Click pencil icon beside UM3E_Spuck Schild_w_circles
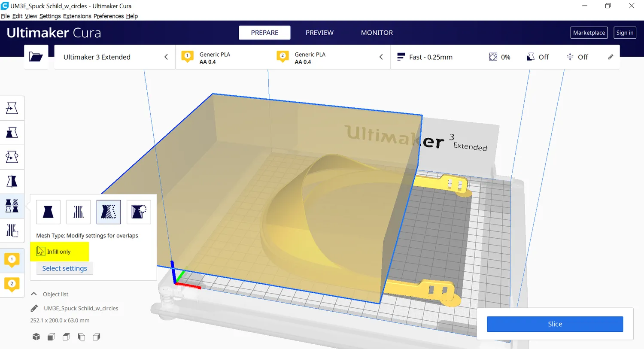 tap(34, 308)
